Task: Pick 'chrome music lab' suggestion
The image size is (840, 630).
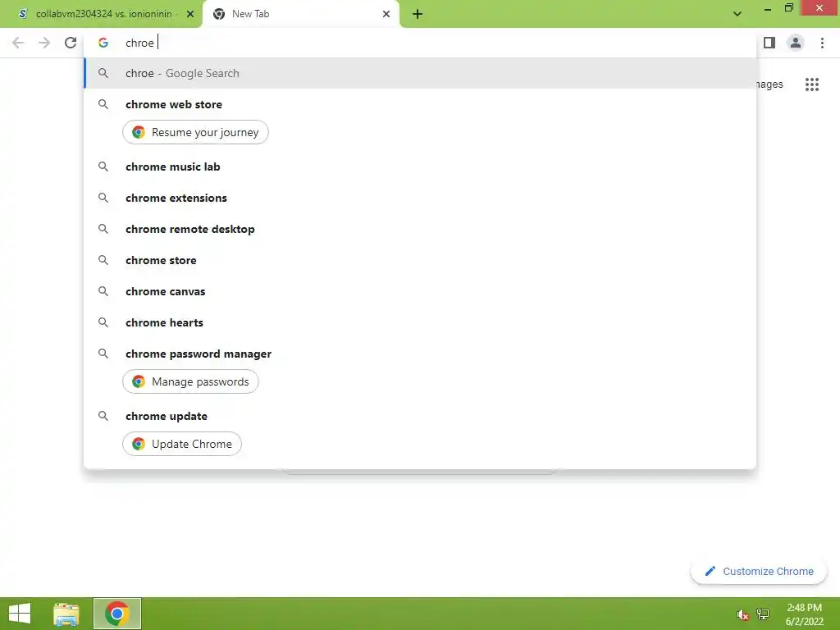Action: pyautogui.click(x=421, y=167)
